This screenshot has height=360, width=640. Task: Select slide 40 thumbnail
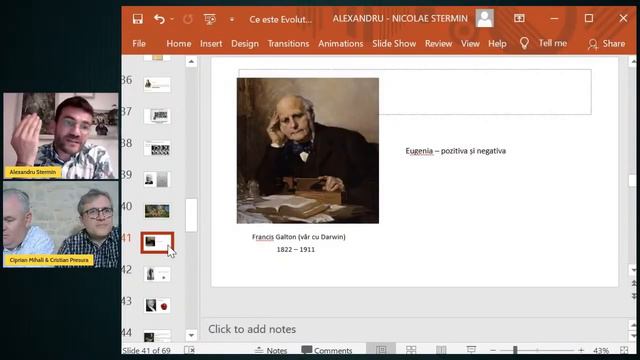point(157,211)
